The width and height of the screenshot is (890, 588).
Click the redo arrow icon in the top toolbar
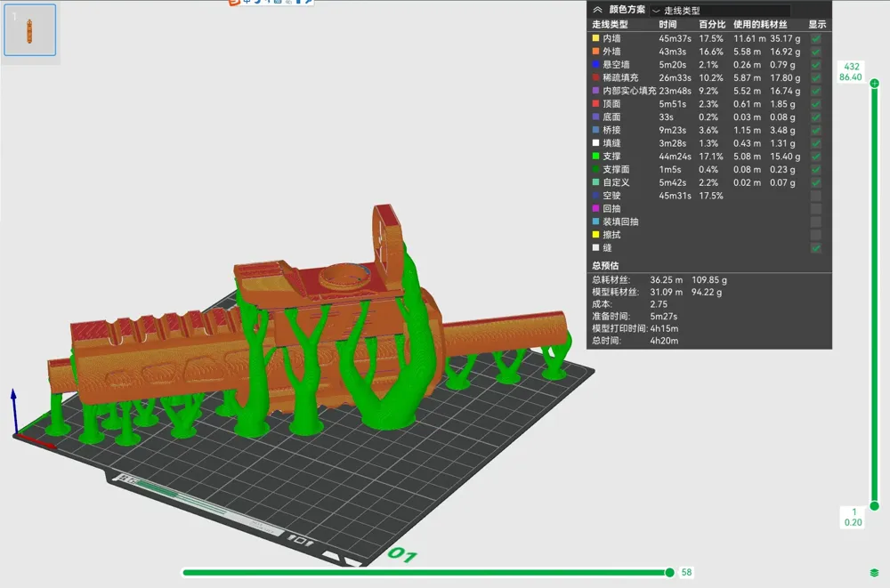pos(266,3)
